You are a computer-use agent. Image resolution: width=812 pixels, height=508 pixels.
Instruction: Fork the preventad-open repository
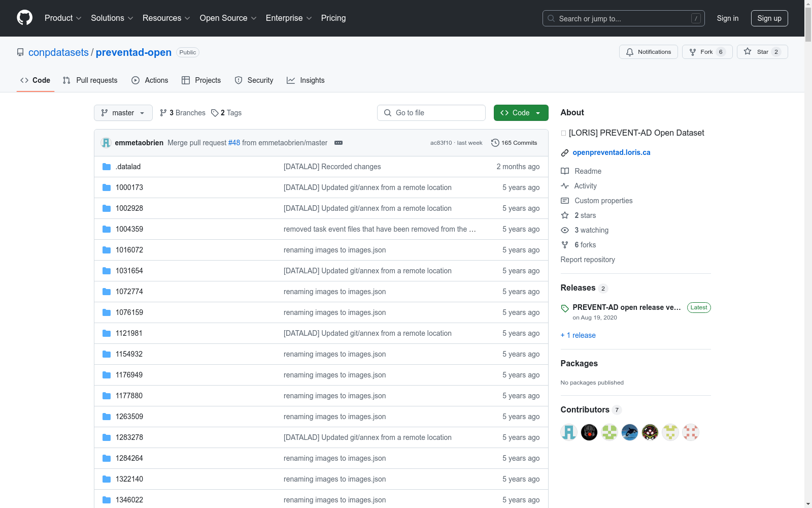pyautogui.click(x=707, y=52)
